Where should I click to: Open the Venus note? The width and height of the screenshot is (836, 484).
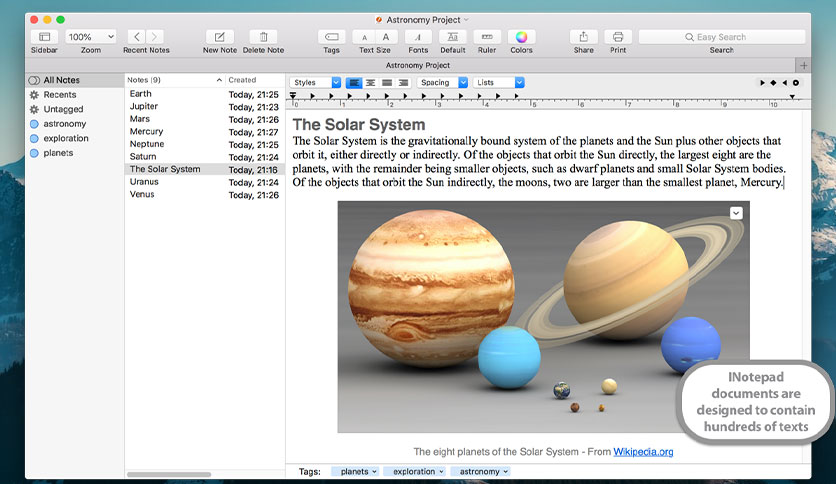[x=205, y=195]
